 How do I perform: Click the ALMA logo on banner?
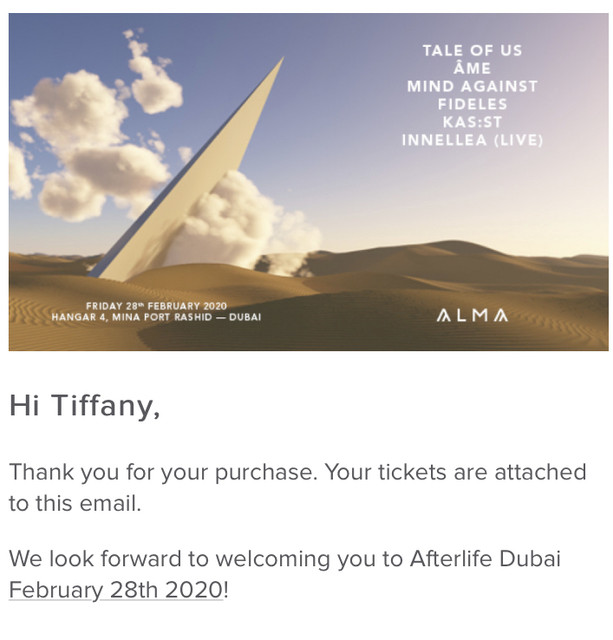[473, 316]
